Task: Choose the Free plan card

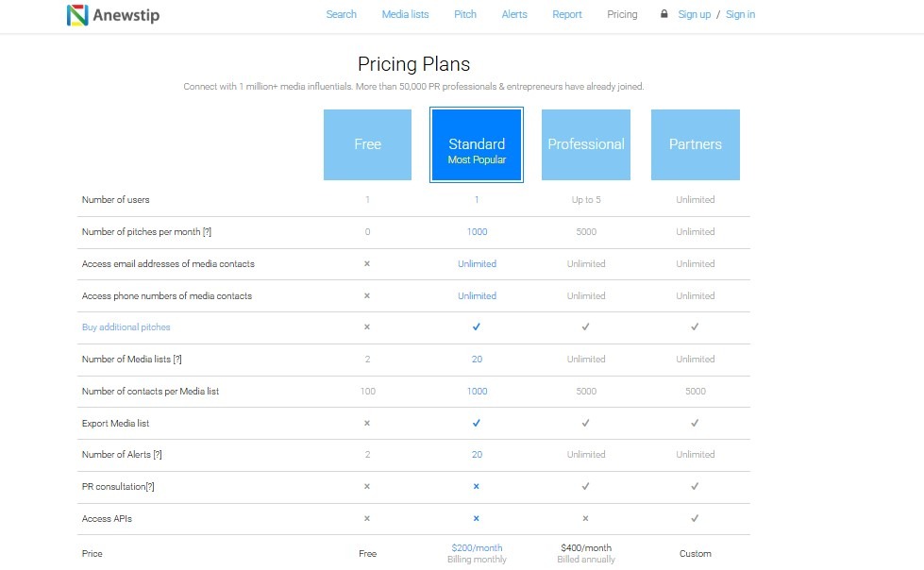Action: [x=368, y=144]
